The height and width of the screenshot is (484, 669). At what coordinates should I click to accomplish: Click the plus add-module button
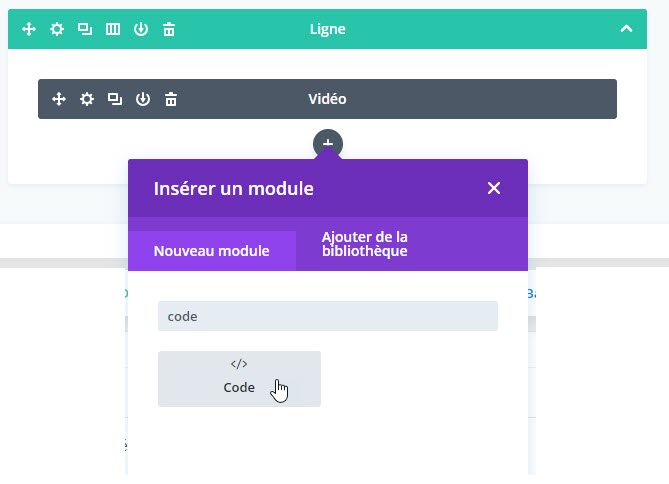click(328, 144)
